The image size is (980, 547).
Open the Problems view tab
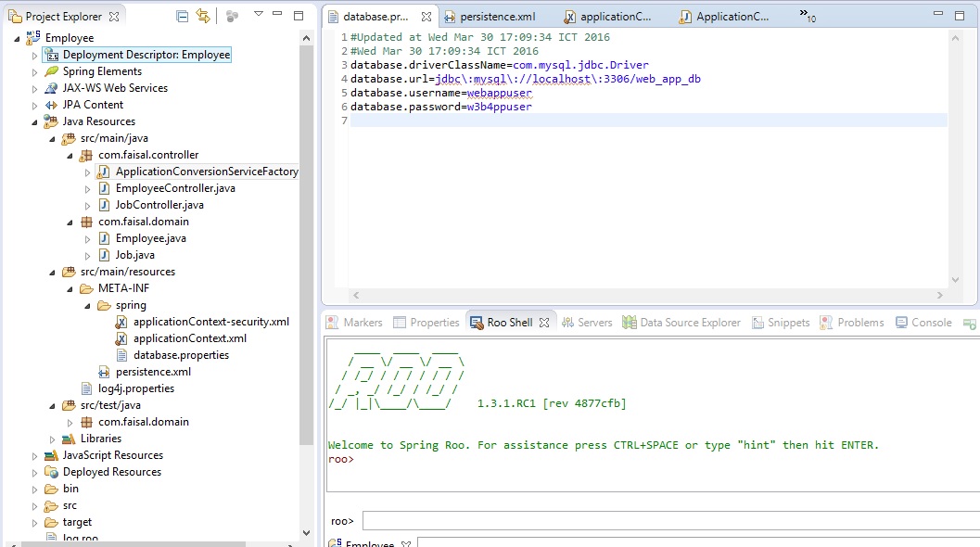coord(852,323)
